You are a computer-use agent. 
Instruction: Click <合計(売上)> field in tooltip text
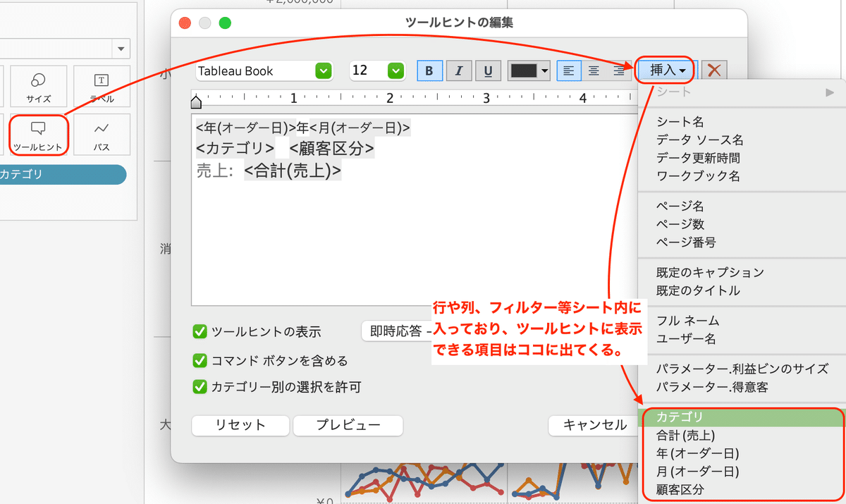[x=293, y=171]
